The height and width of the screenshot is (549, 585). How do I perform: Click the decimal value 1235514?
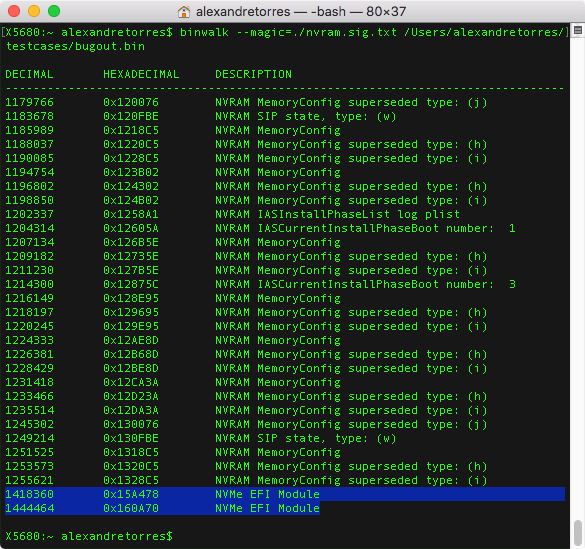click(x=29, y=410)
